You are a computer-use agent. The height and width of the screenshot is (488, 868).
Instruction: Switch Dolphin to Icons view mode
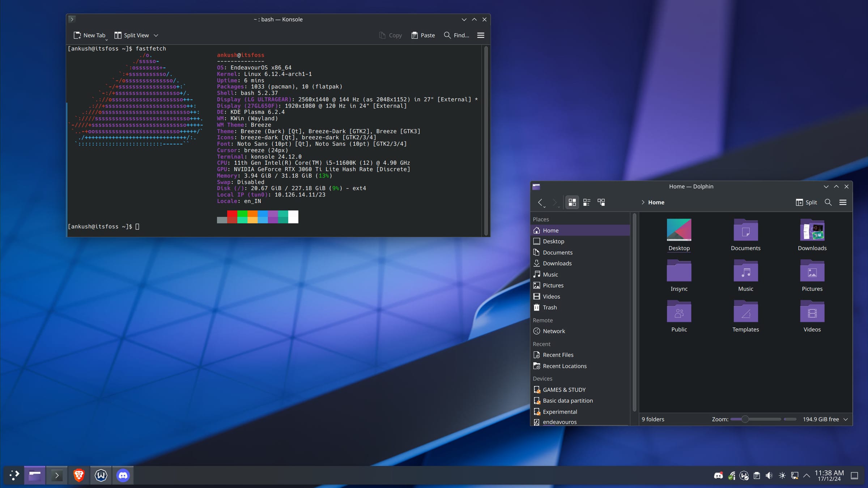572,202
